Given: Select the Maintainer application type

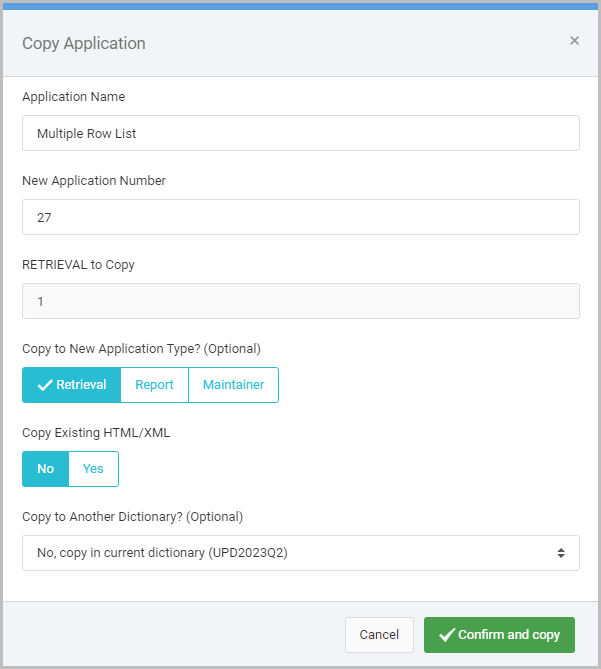Looking at the screenshot, I should tap(233, 385).
